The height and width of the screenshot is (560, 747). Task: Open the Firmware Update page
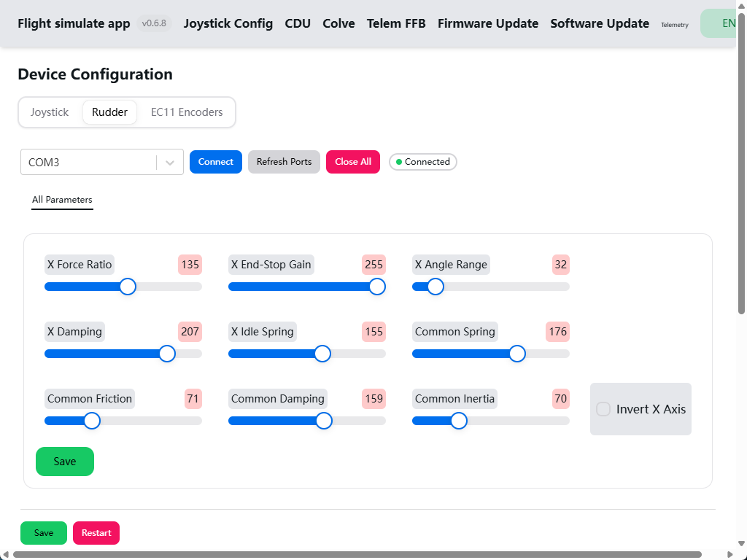pos(488,23)
